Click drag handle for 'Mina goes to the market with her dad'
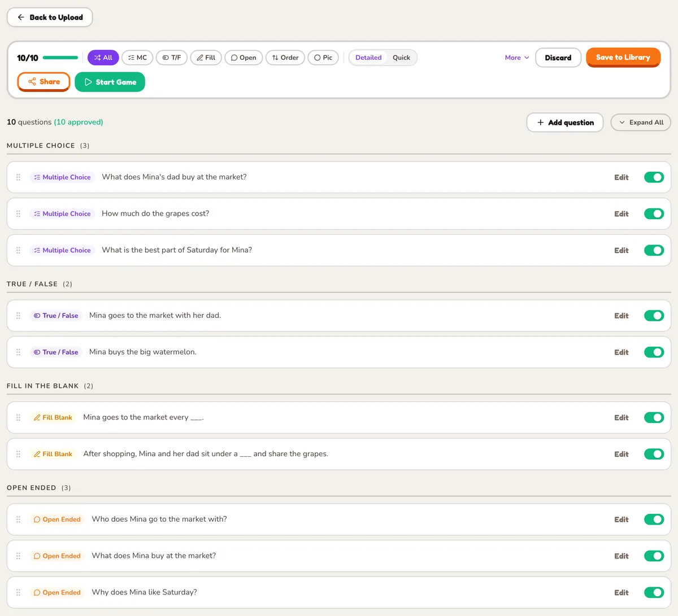Viewport: 678px width, 616px height. tap(18, 316)
